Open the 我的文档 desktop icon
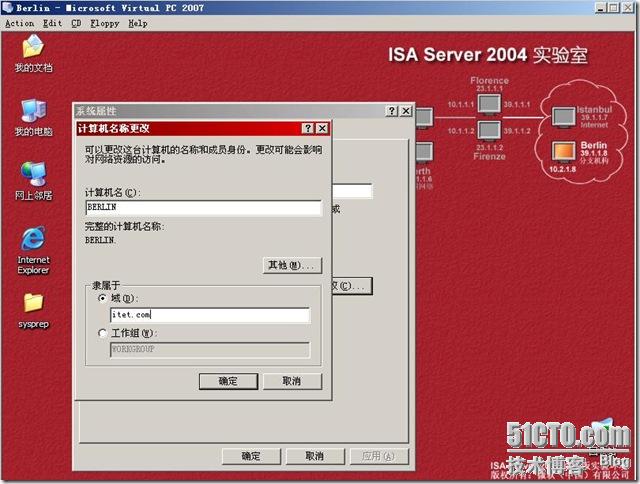The height and width of the screenshot is (484, 640). coord(33,53)
